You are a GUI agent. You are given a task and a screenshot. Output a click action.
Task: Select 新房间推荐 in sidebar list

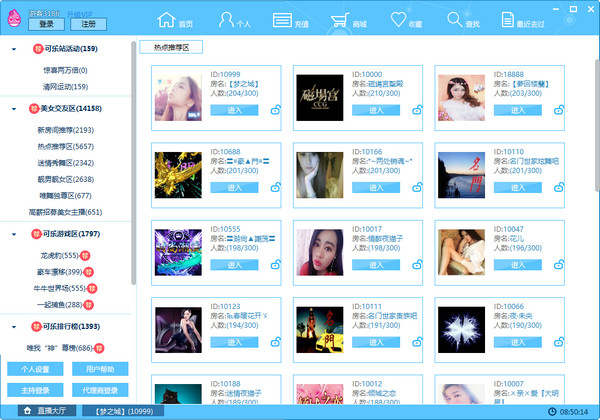(x=65, y=130)
